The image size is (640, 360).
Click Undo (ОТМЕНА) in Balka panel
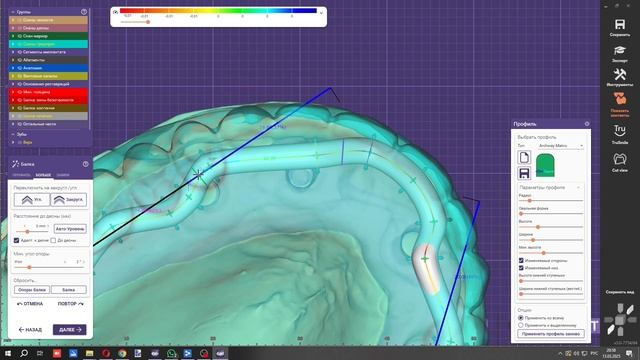pyautogui.click(x=30, y=304)
